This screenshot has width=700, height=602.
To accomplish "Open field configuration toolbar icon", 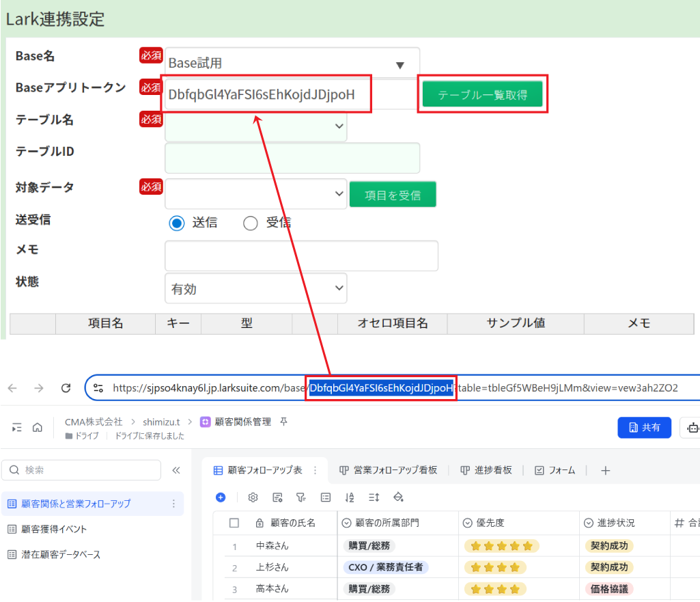I will tap(277, 497).
